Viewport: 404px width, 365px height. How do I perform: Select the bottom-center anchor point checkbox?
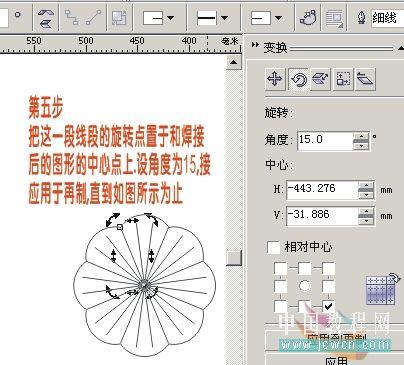point(304,306)
